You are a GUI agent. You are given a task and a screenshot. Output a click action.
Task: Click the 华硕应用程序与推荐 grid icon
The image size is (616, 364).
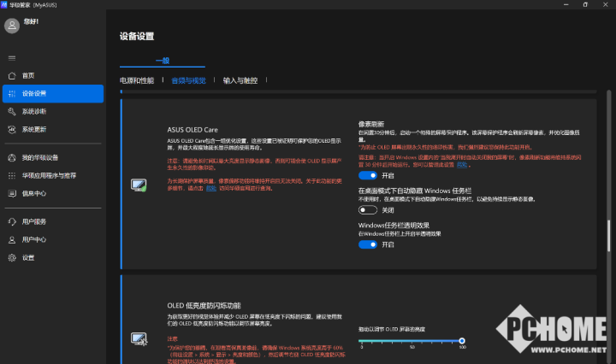click(x=12, y=176)
